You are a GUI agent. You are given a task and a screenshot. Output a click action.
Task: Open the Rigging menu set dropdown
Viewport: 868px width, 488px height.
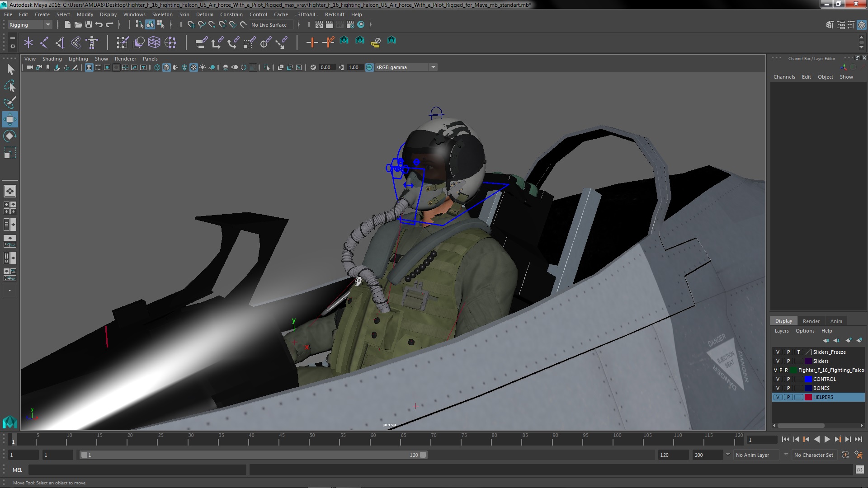[x=30, y=25]
